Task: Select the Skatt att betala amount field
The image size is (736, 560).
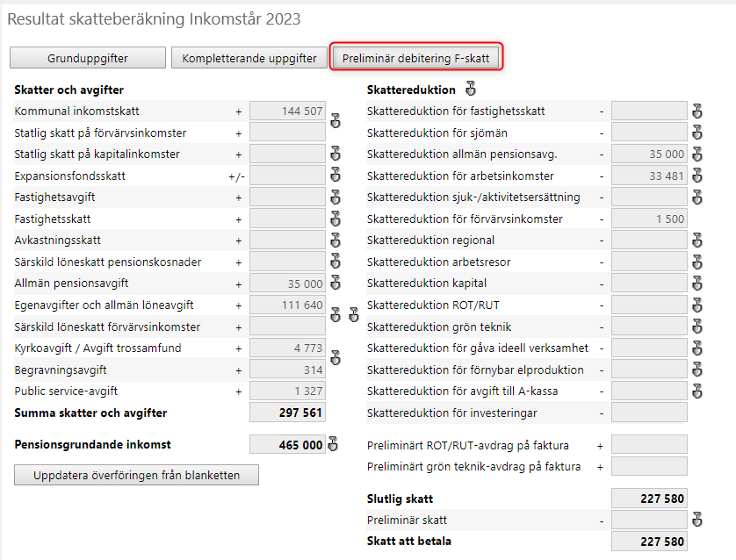Action: point(649,542)
